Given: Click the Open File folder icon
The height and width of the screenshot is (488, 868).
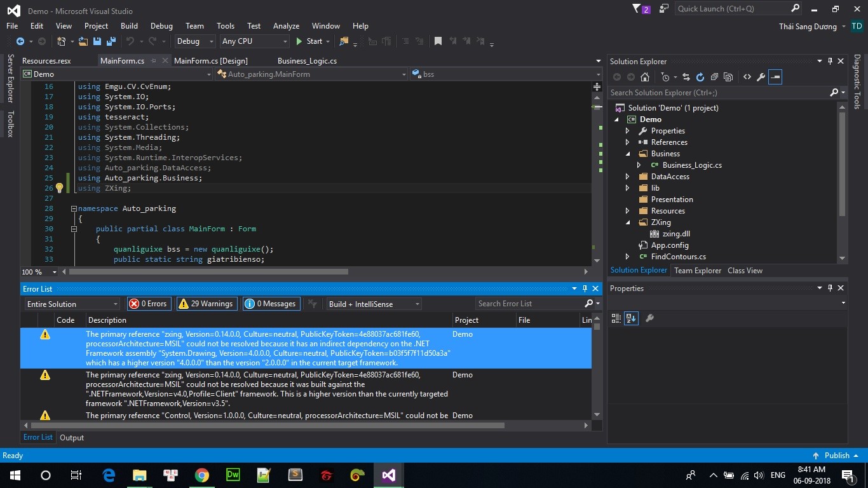Looking at the screenshot, I should pyautogui.click(x=83, y=41).
